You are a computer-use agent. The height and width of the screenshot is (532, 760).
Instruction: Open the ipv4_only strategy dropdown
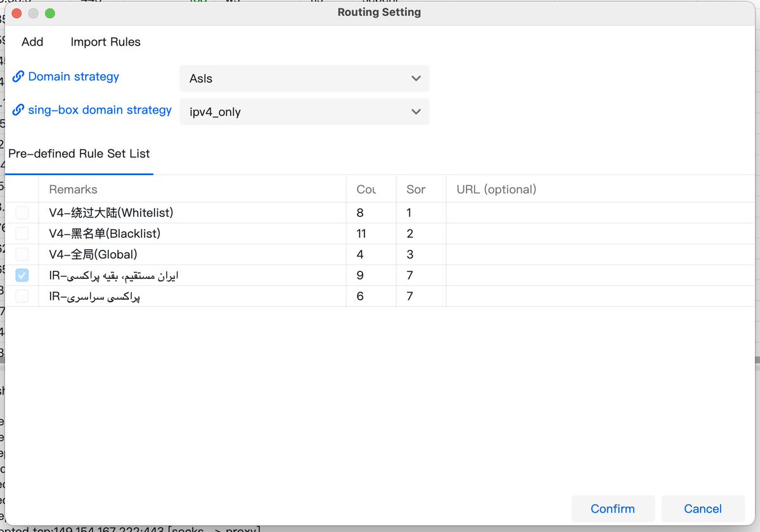point(304,112)
